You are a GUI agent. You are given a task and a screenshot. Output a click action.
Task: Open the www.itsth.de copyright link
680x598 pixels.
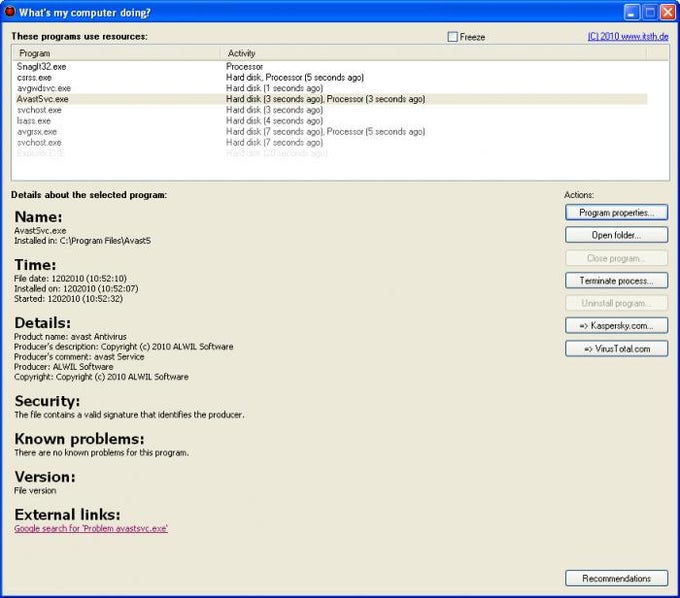tap(628, 36)
